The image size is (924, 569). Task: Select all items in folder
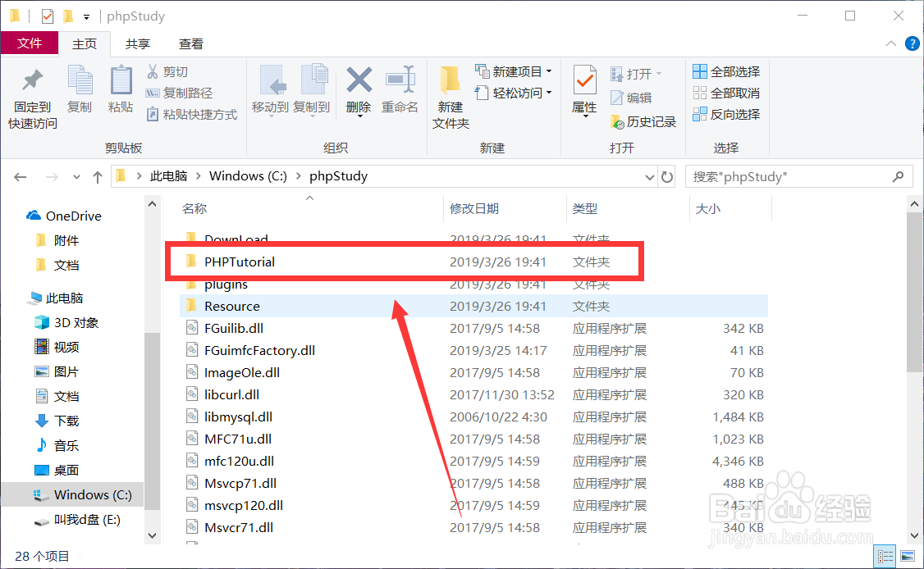726,72
